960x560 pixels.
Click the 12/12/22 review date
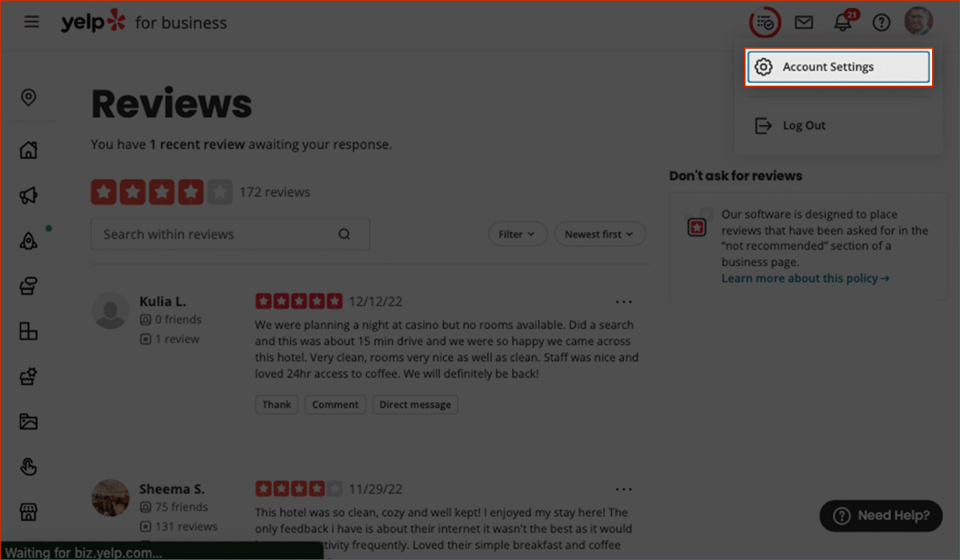pos(376,302)
